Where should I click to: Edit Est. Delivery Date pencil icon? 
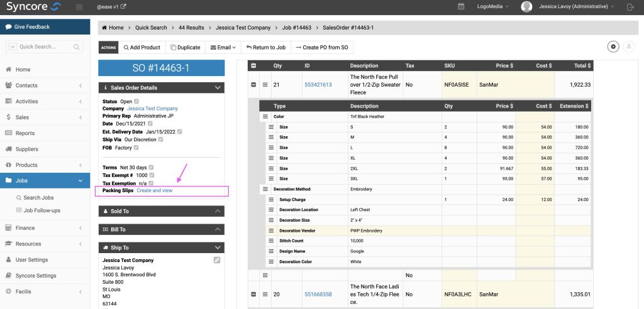pos(179,132)
